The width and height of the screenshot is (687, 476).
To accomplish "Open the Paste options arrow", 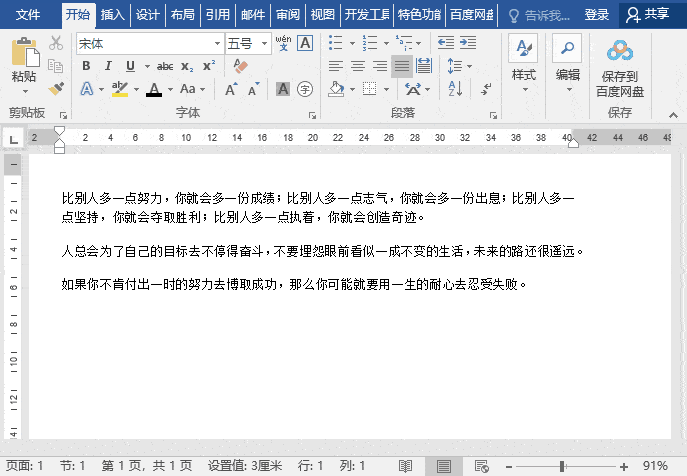I will (x=25, y=92).
